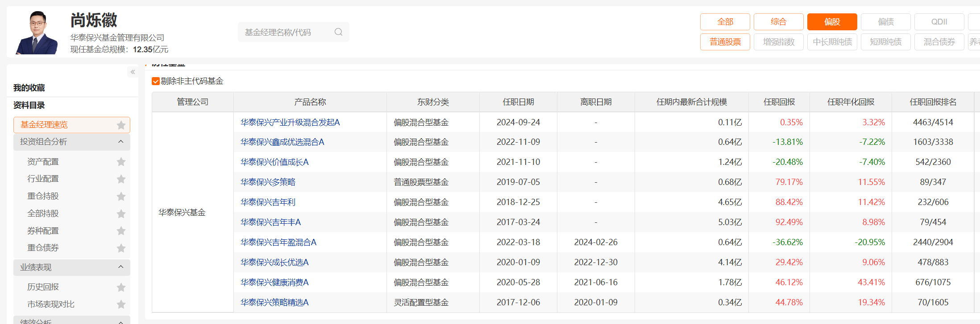Star the 行业配置 item
The width and height of the screenshot is (980, 324).
121,179
